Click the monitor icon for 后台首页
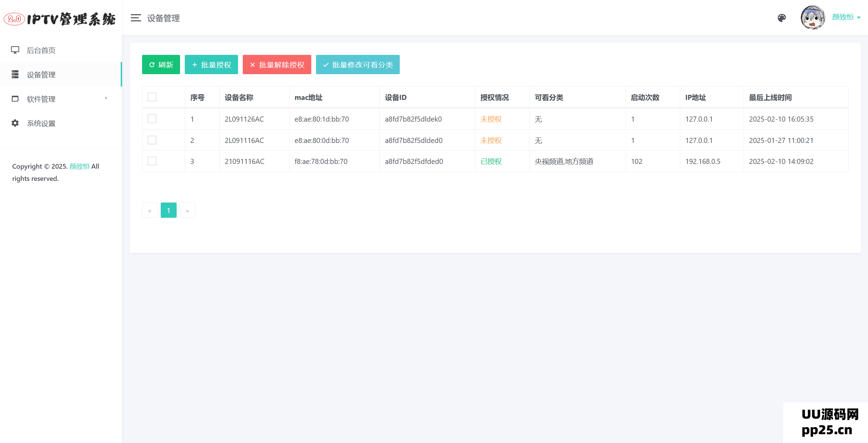The height and width of the screenshot is (443, 868). point(15,50)
